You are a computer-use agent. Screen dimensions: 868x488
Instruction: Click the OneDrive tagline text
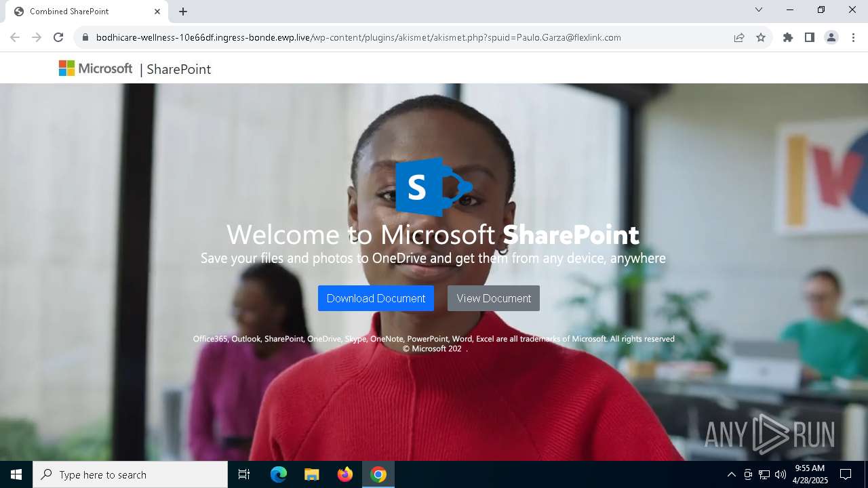433,258
